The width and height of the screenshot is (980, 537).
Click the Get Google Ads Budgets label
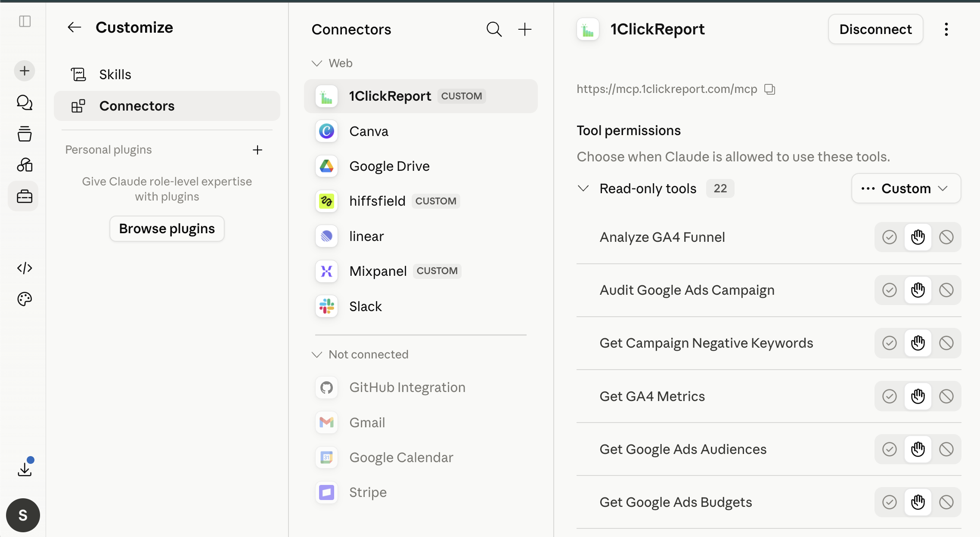click(676, 502)
